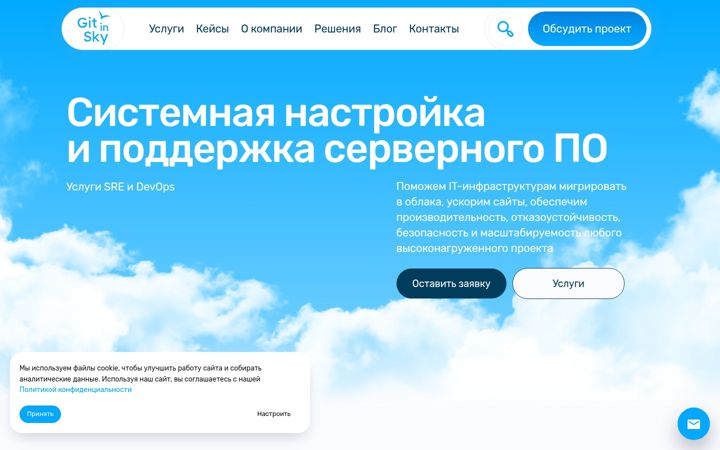Screen dimensions: 720x450
Task: Click the Системная настройка headline
Action: 337,130
